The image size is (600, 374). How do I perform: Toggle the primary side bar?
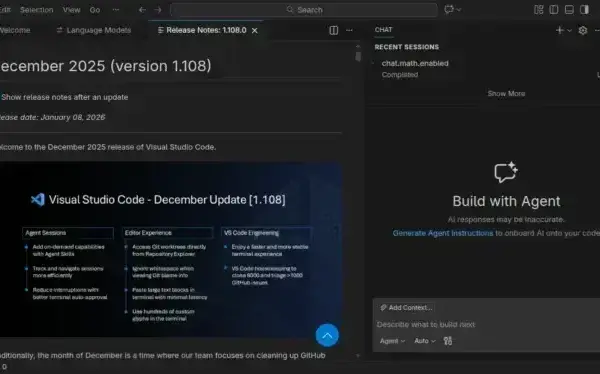coord(554,10)
